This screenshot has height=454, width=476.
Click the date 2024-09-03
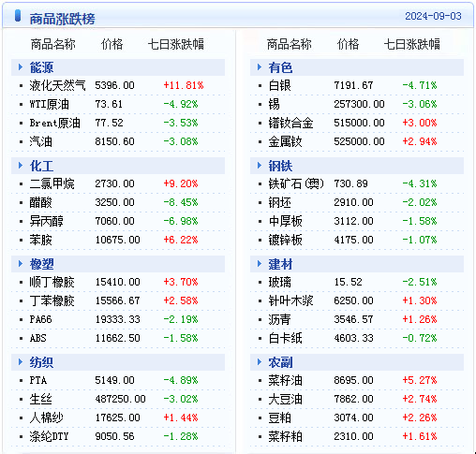coord(433,16)
